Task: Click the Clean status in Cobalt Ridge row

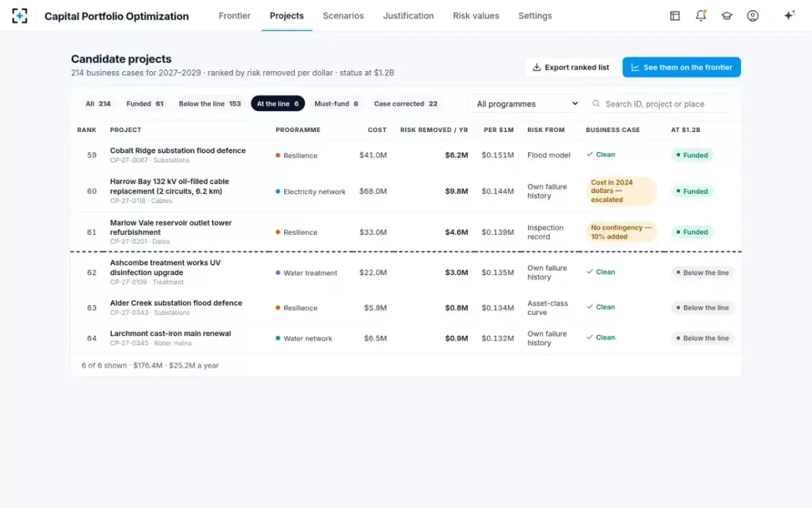Action: (x=601, y=154)
